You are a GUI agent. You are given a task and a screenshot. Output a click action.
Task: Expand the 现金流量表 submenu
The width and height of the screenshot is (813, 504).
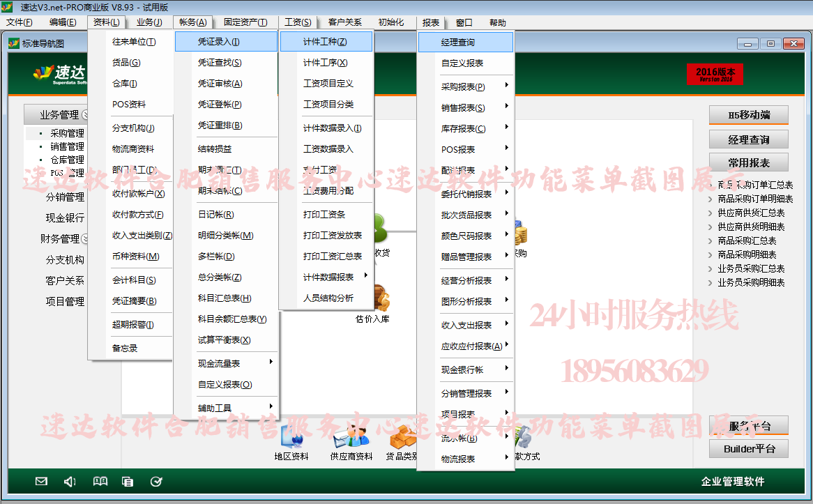click(x=234, y=363)
